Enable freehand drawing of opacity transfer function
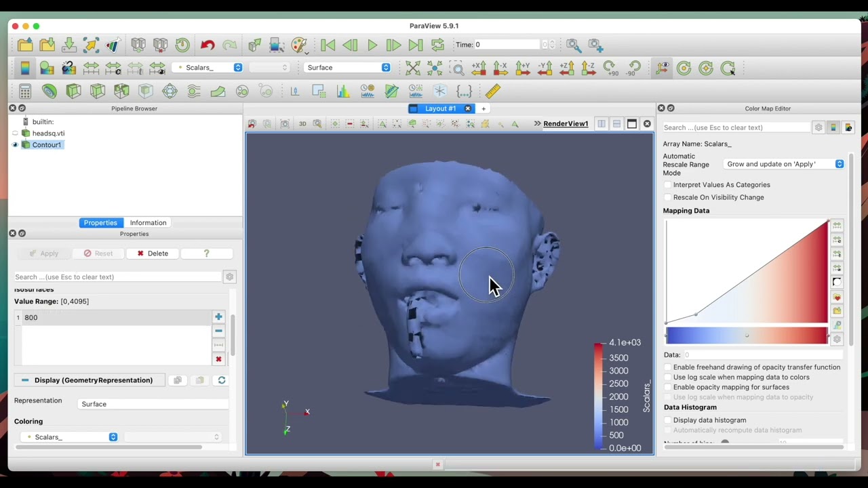The image size is (868, 488). click(x=668, y=367)
